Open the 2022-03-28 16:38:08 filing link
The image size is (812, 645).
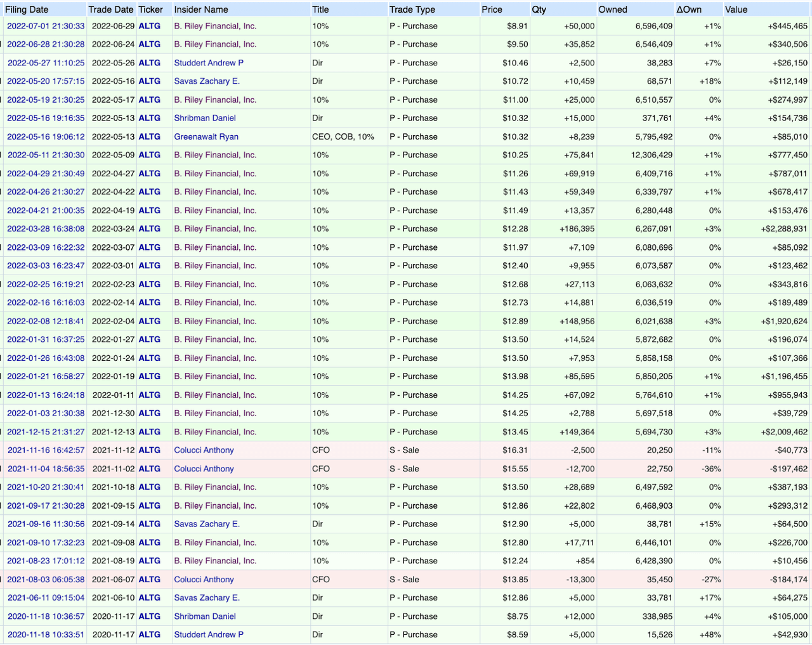click(x=46, y=229)
